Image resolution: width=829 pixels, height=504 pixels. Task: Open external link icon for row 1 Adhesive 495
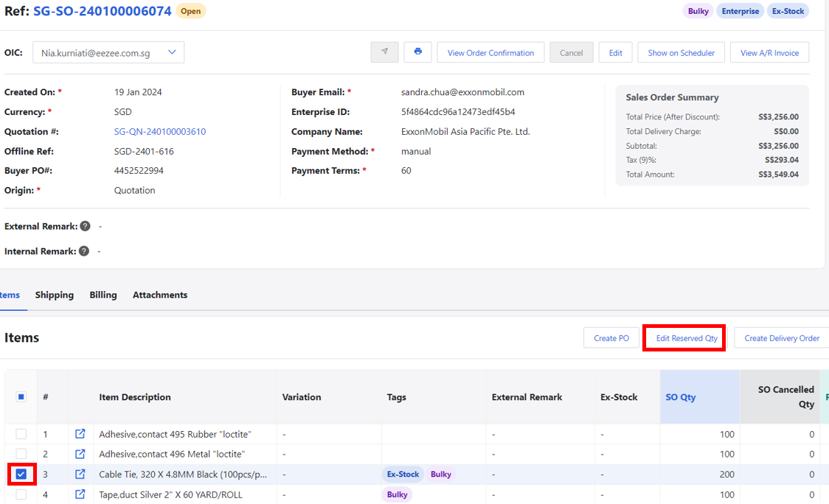pyautogui.click(x=80, y=434)
